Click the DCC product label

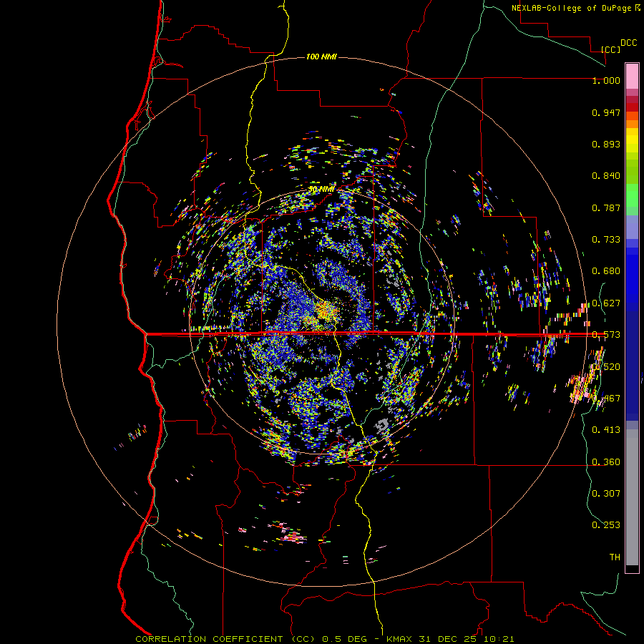pos(629,43)
